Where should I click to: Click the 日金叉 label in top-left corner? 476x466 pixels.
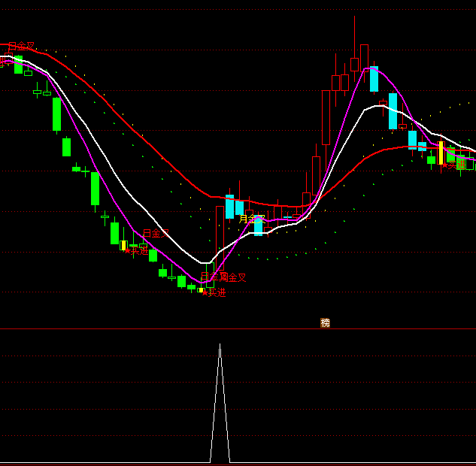(x=21, y=47)
